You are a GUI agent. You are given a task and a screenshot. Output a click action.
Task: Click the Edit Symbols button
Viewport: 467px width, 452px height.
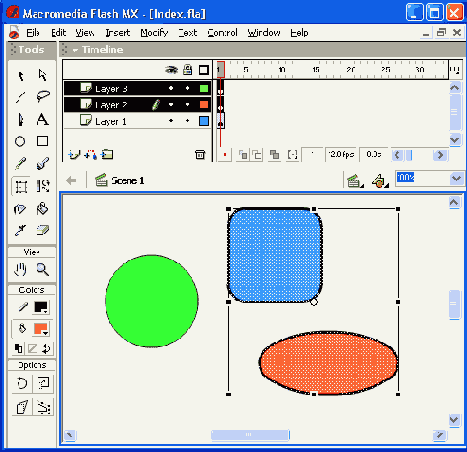380,181
